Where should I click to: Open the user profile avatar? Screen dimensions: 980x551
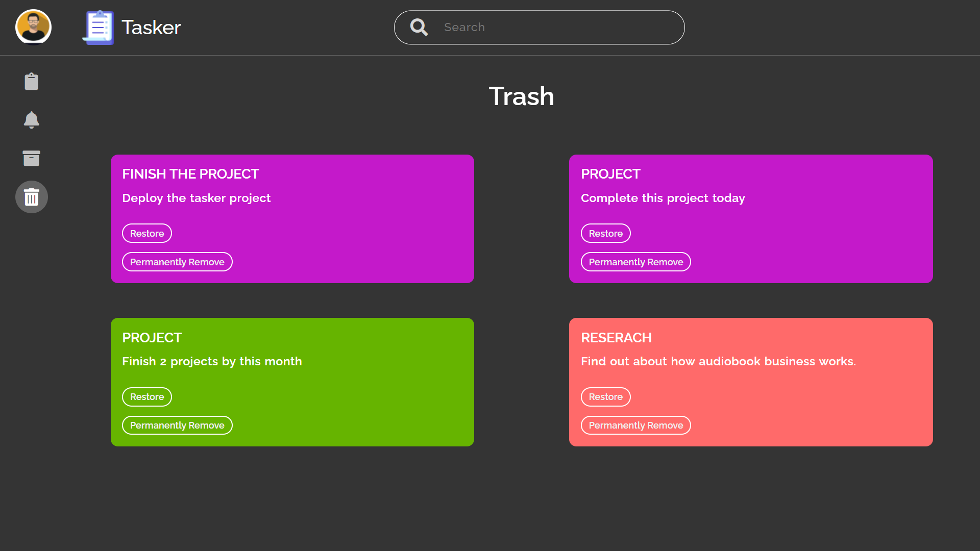33,27
